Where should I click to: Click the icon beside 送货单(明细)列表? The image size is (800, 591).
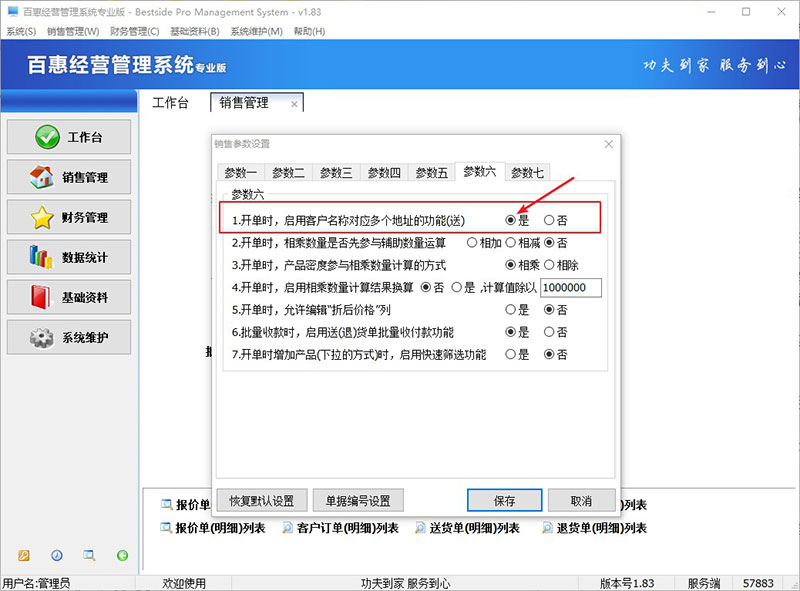[x=420, y=527]
